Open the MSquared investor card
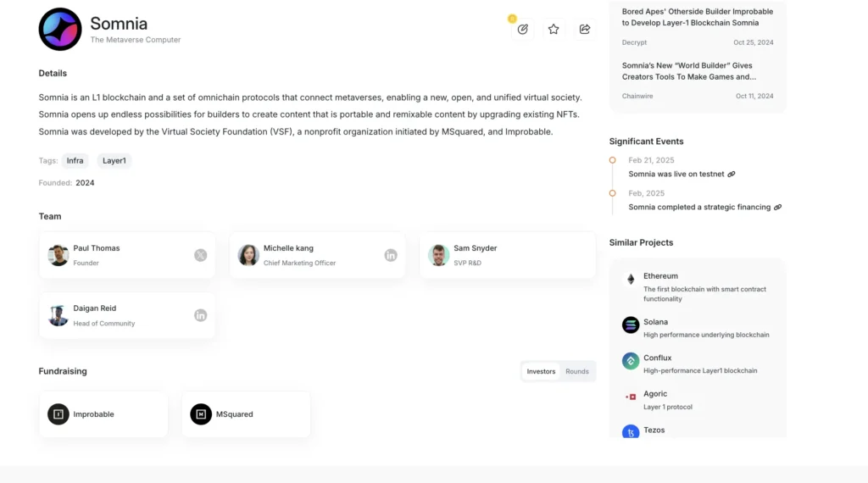 pyautogui.click(x=246, y=414)
